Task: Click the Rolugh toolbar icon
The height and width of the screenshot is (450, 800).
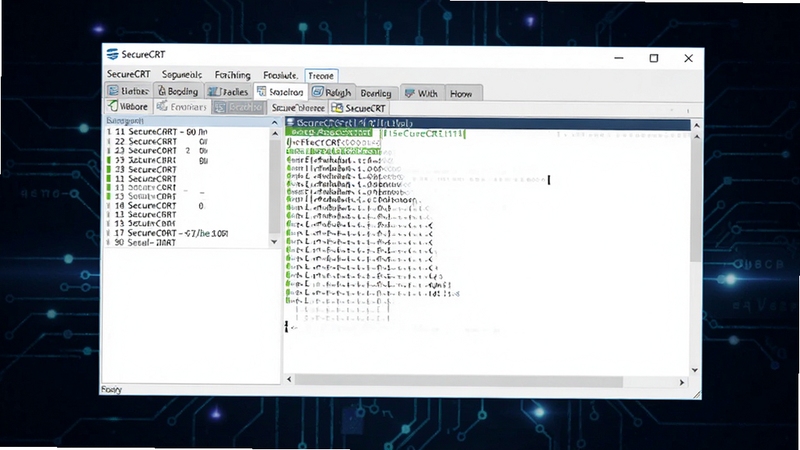Action: point(317,91)
